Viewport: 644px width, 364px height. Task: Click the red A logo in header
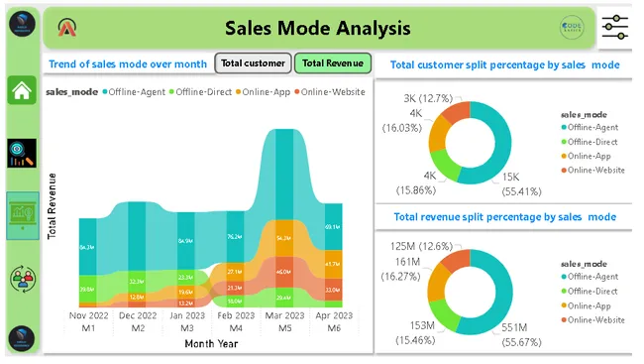pos(67,28)
